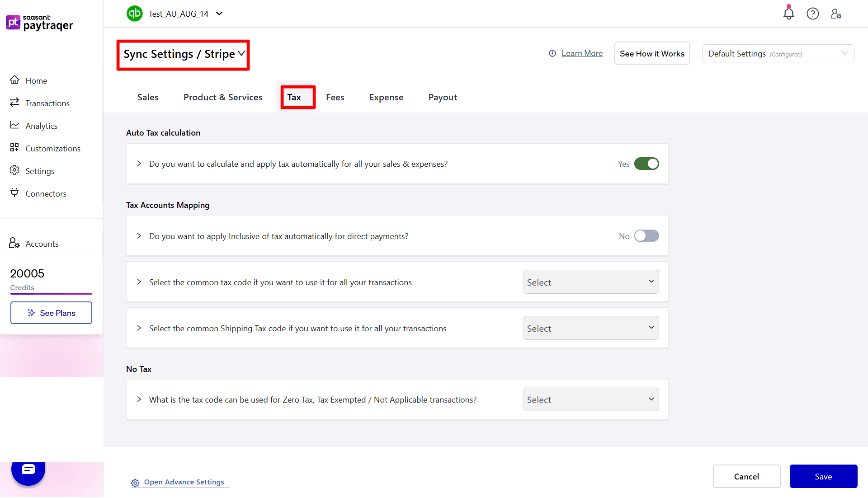
Task: Click the See How it Works button
Action: tap(652, 53)
